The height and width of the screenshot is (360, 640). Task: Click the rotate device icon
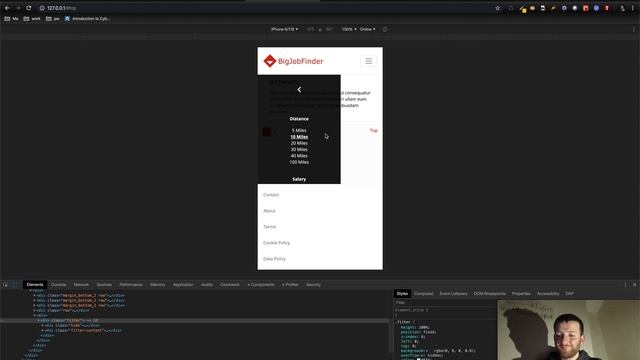coord(384,29)
